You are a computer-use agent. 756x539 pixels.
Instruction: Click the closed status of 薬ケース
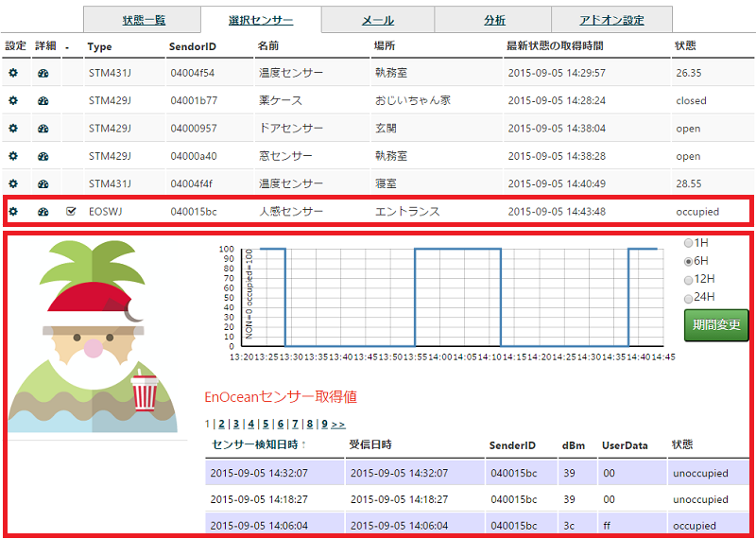coord(691,101)
